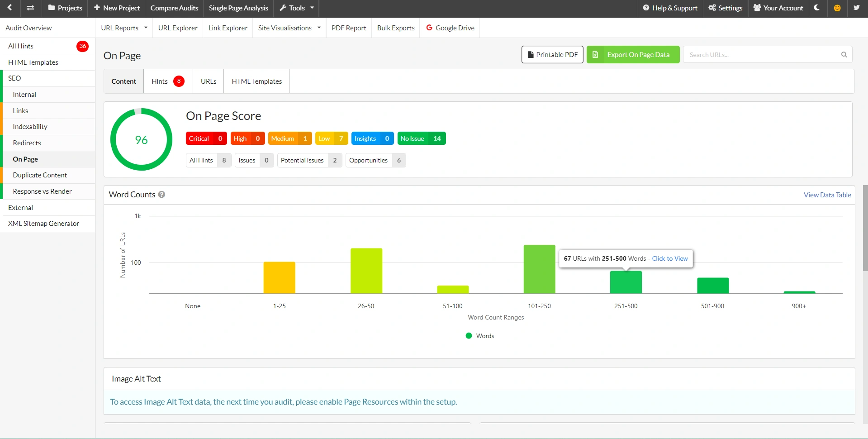The height and width of the screenshot is (439, 868).
Task: Click the Google Drive icon
Action: (428, 28)
